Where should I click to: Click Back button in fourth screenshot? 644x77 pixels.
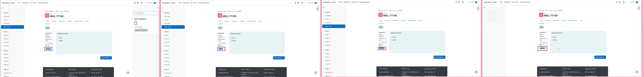[x=542, y=27]
